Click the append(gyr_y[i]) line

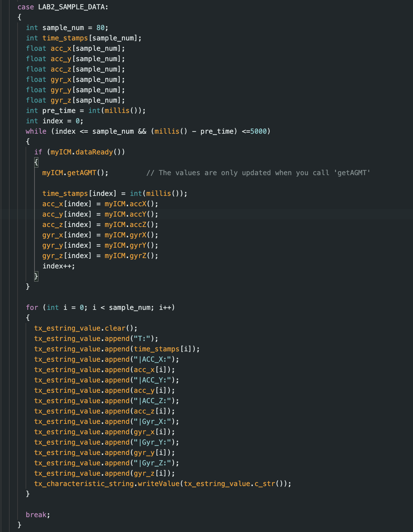pyautogui.click(x=104, y=453)
